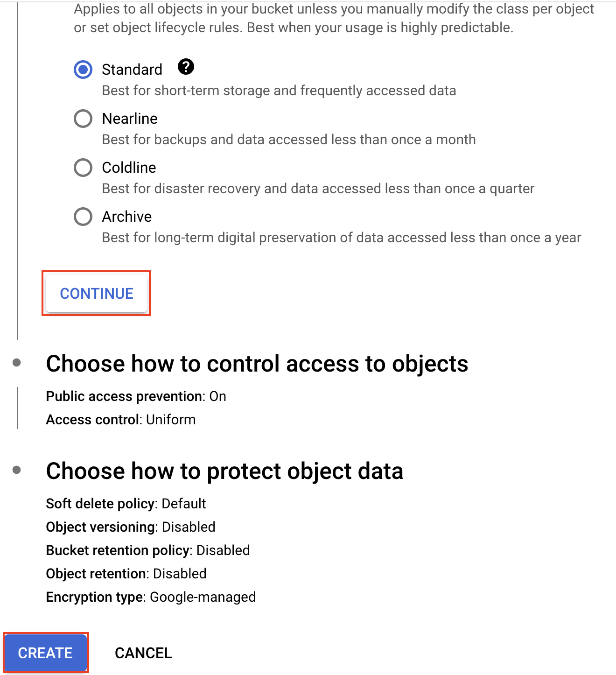Select the Nearline storage class
The image size is (616, 675).
tap(83, 119)
